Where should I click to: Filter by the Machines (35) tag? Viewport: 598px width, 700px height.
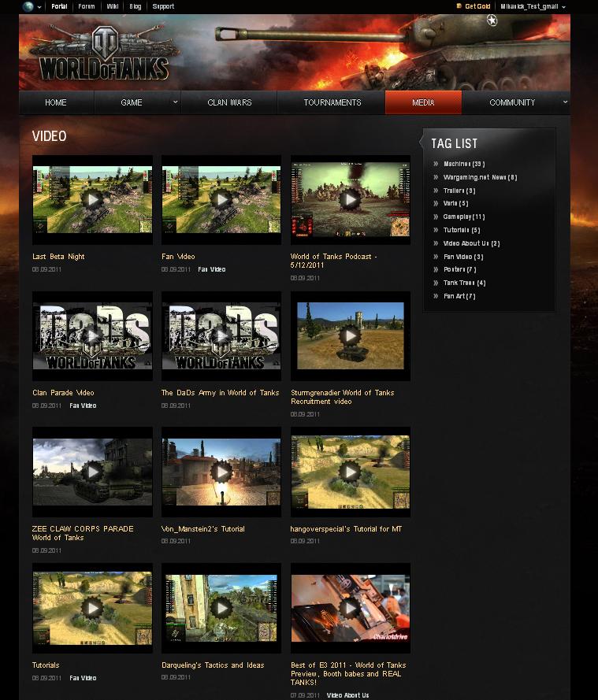(464, 164)
